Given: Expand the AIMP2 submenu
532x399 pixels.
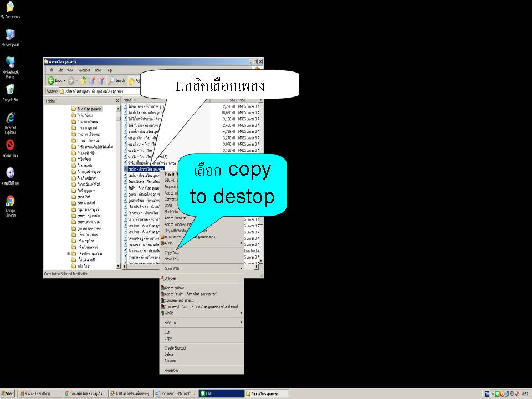Looking at the screenshot, I should point(202,243).
